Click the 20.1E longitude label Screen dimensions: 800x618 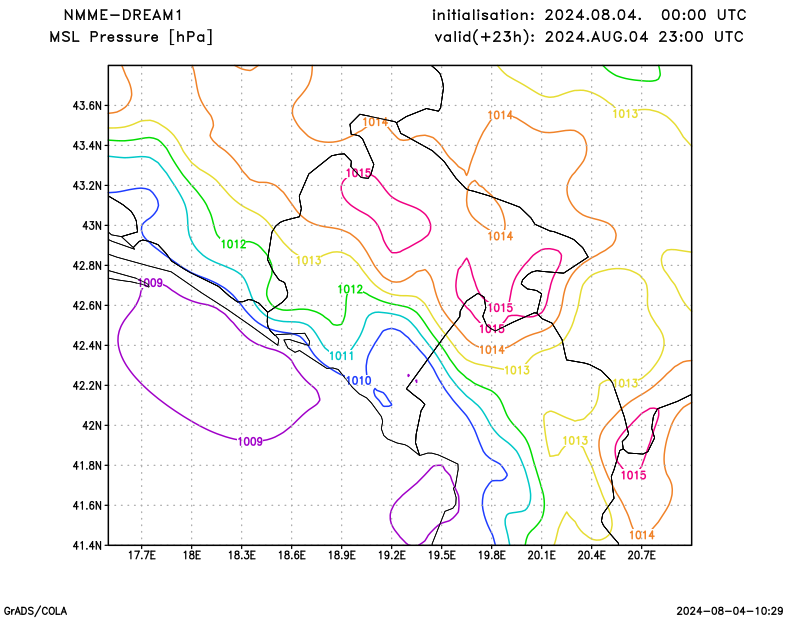(541, 555)
